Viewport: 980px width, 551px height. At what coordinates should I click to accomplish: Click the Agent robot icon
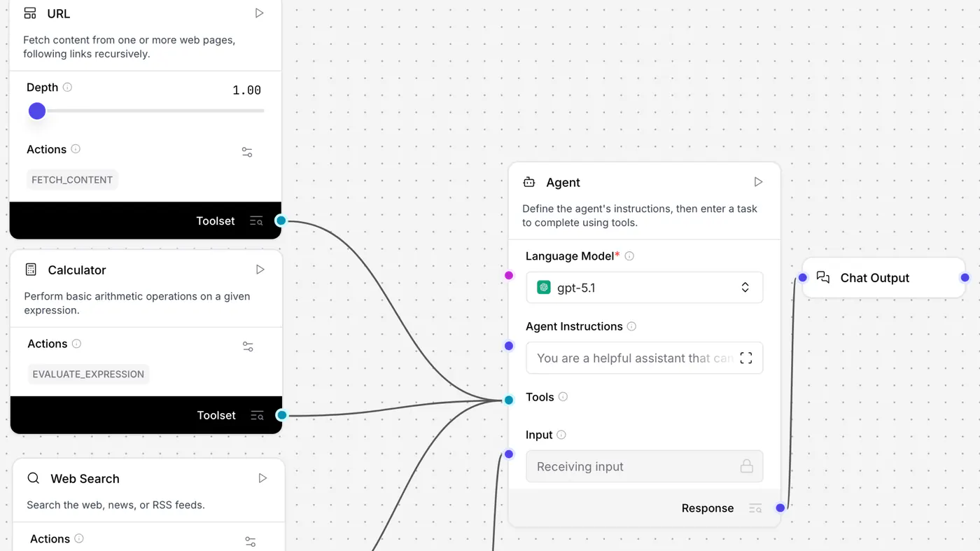[x=529, y=182]
